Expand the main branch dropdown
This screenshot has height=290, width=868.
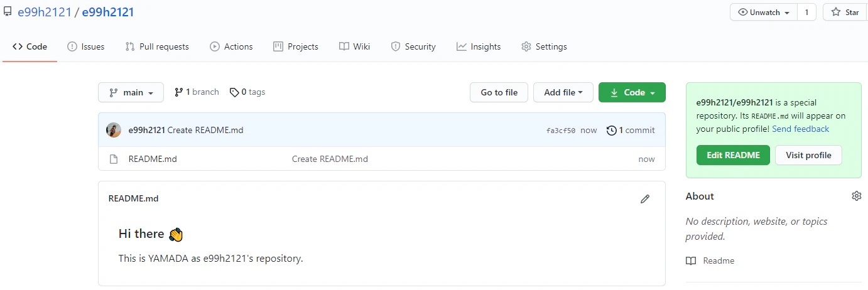[x=131, y=92]
